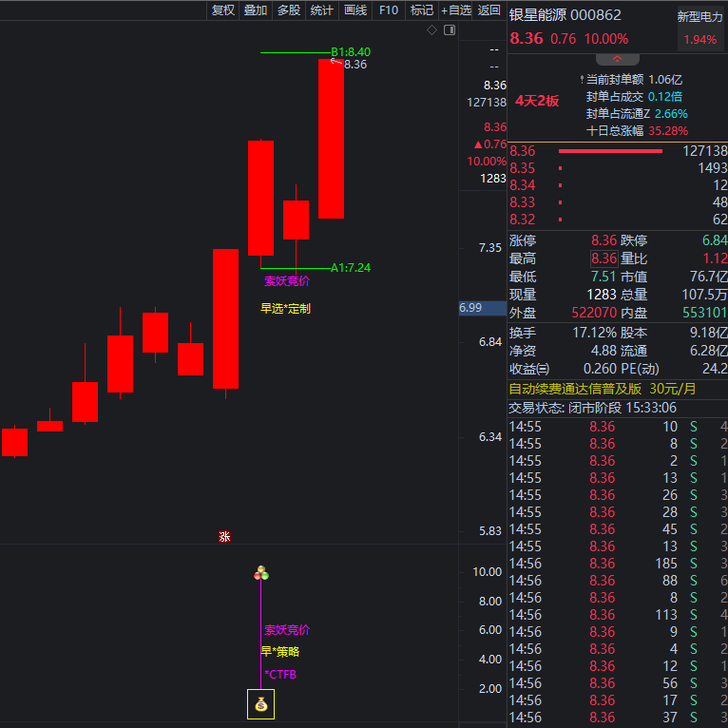Click the 返回 back button
The height and width of the screenshot is (728, 728).
tap(489, 10)
